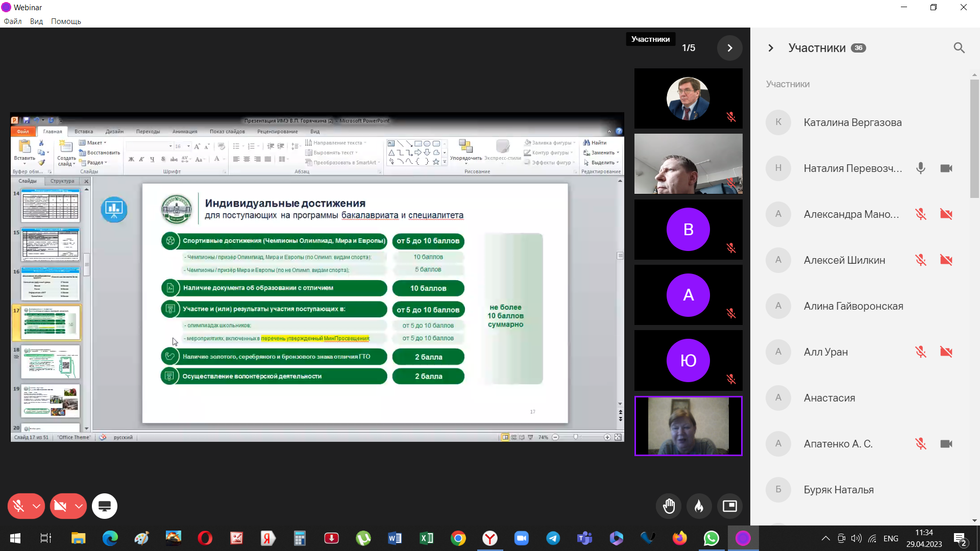The width and height of the screenshot is (980, 551).
Task: Collapse the Участники side panel
Action: [771, 48]
